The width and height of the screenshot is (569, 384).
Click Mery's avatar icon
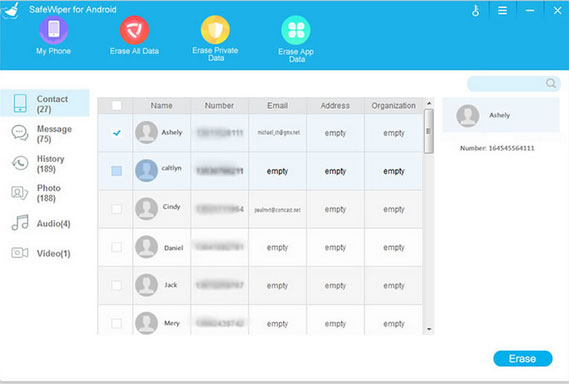click(x=146, y=323)
